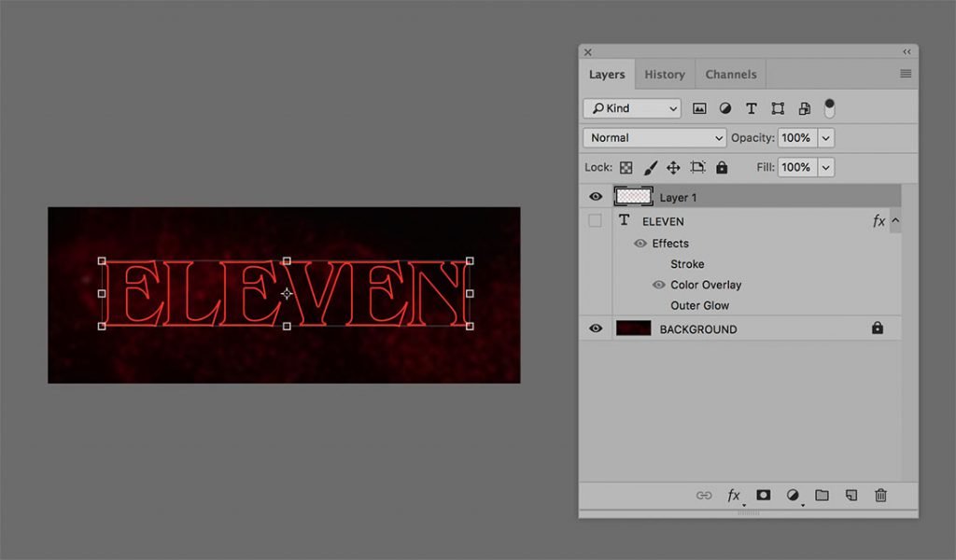956x560 pixels.
Task: Create new fill or adjustment layer
Action: point(793,495)
